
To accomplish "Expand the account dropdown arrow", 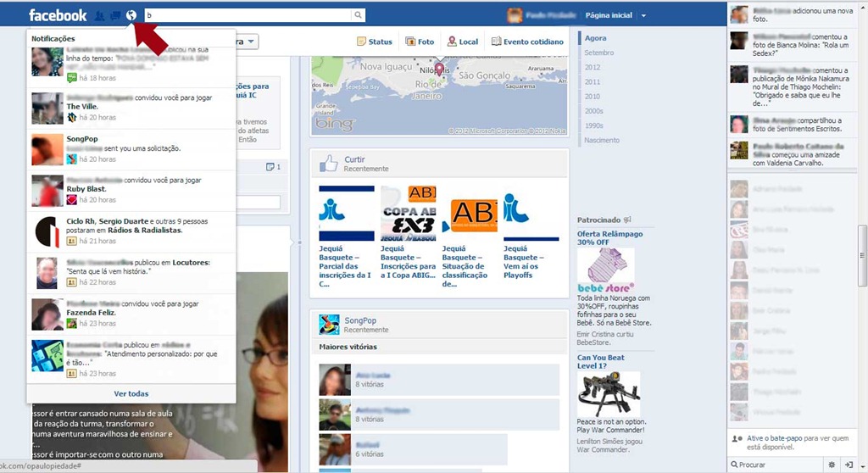I will coord(643,15).
